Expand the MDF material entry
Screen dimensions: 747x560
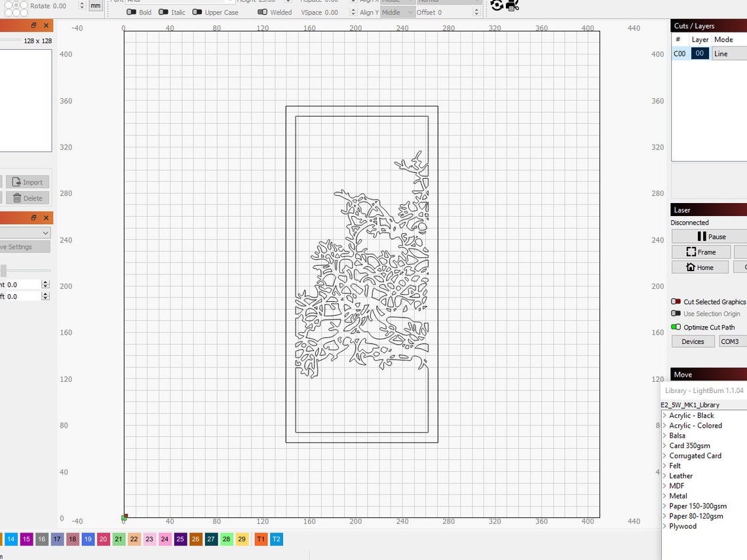tap(666, 485)
